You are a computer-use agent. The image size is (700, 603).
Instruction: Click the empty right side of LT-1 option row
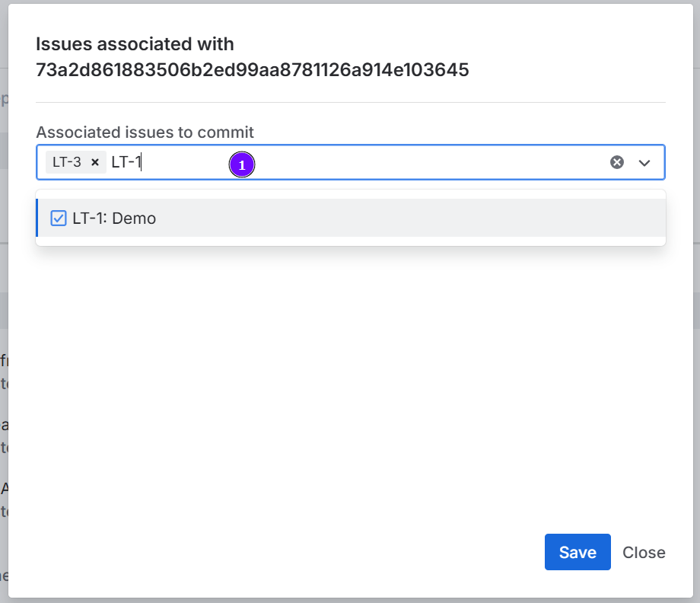point(457,219)
